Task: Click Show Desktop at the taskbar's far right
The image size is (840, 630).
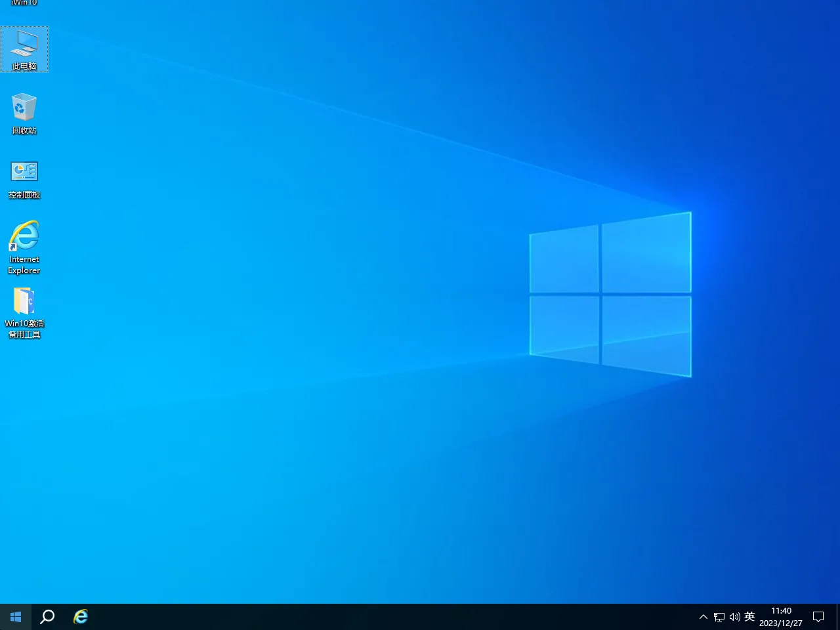Action: point(838,616)
